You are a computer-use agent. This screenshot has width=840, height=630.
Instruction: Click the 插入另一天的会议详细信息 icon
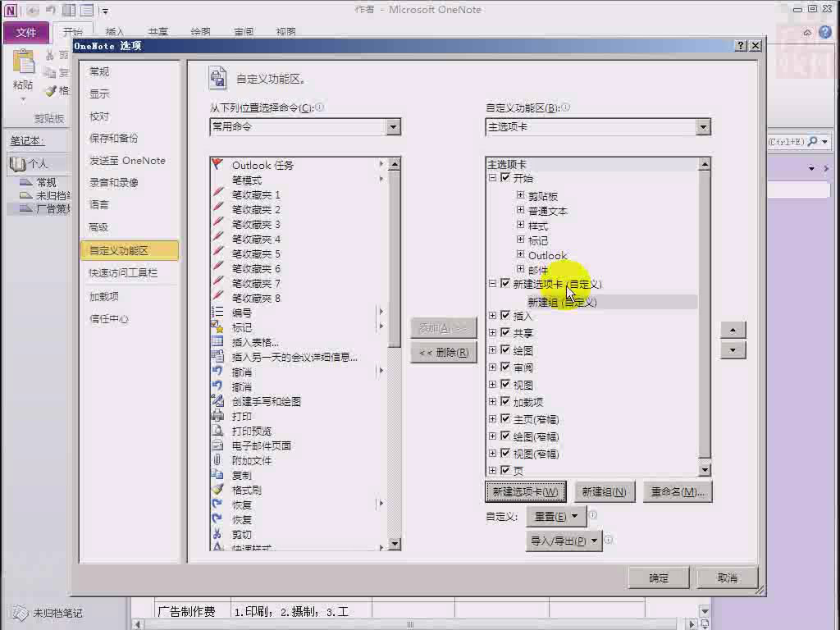point(217,356)
